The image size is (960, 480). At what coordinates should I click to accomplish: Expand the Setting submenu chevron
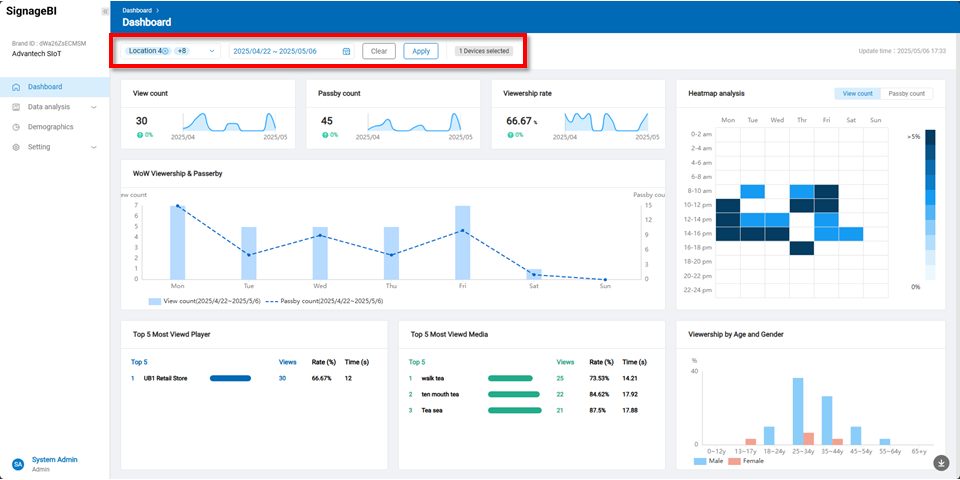94,147
